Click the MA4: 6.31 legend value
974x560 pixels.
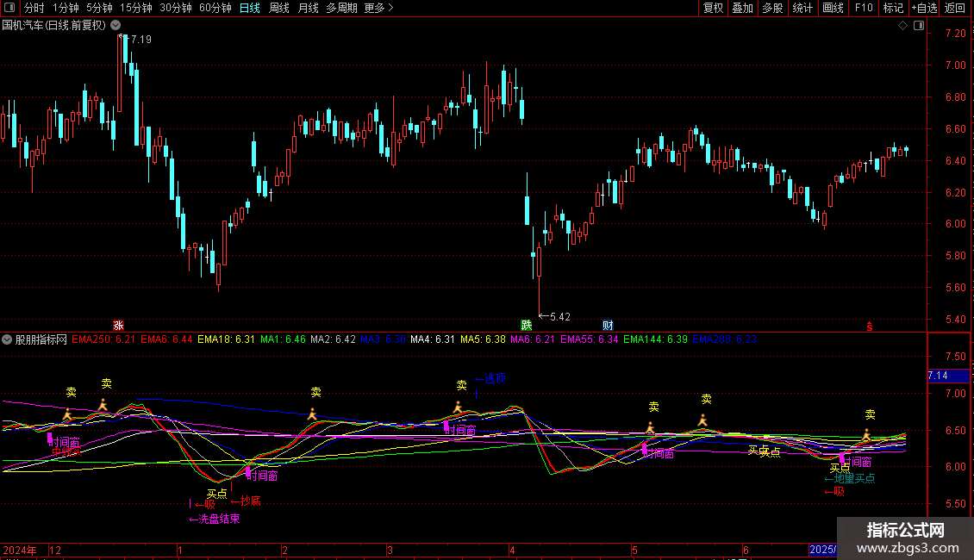(x=433, y=339)
